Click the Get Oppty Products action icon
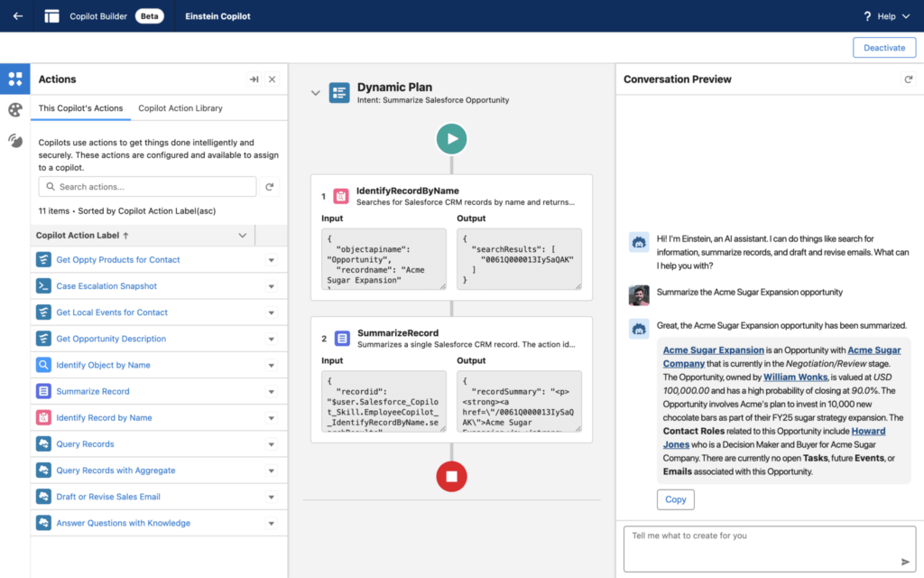Image resolution: width=924 pixels, height=578 pixels. click(x=43, y=259)
